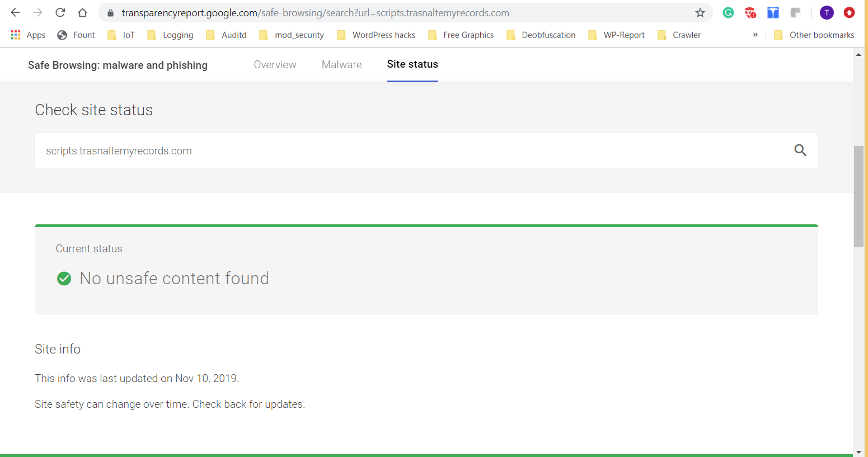Open the Free Graphics bookmark folder
868x457 pixels.
click(461, 35)
